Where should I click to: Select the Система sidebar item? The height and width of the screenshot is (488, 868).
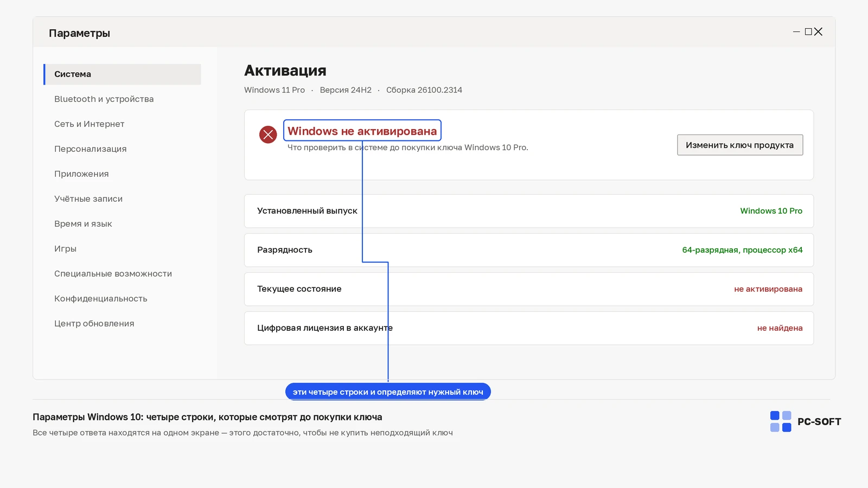pos(123,74)
